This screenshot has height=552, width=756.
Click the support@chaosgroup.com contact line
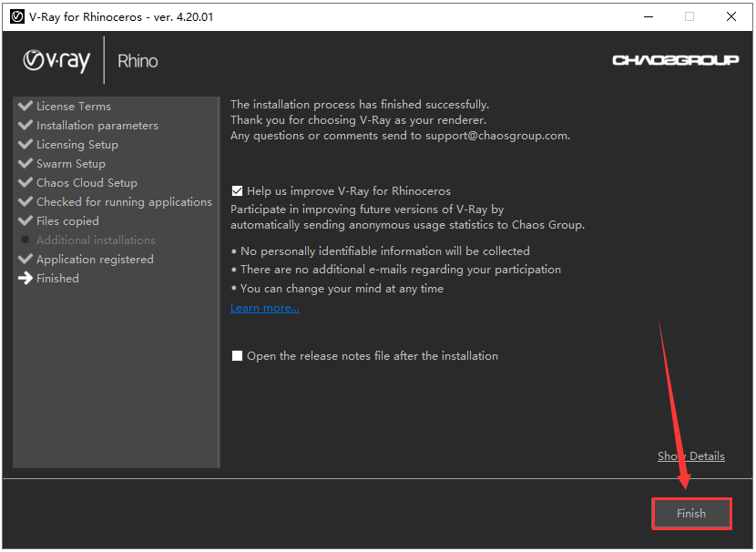click(400, 136)
